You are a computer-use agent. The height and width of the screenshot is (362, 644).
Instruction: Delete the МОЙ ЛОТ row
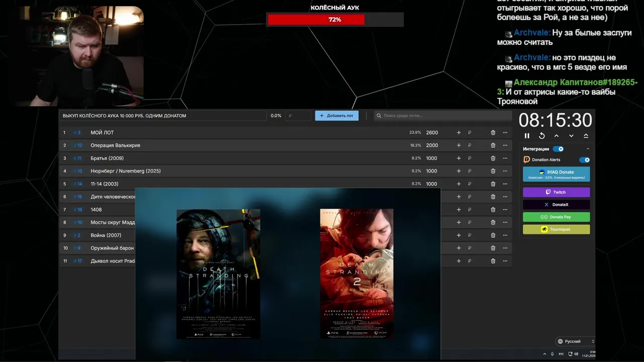point(493,133)
